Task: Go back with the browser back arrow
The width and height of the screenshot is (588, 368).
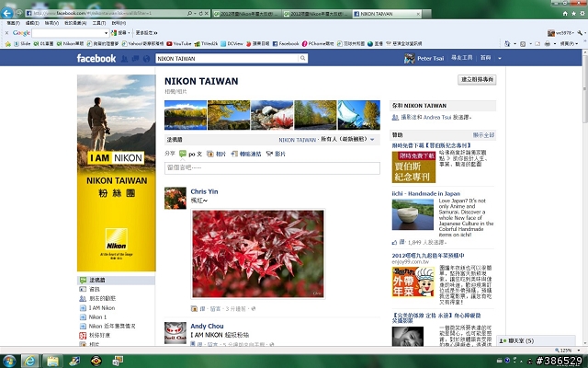Action: [x=6, y=14]
